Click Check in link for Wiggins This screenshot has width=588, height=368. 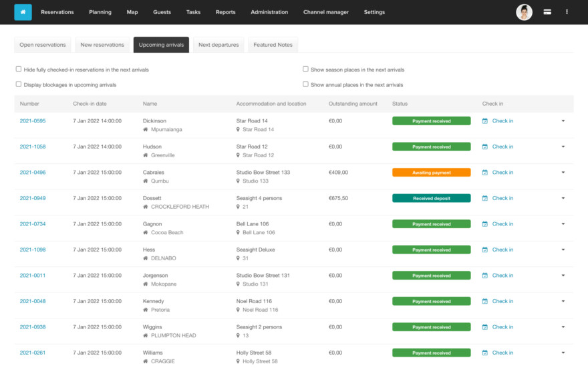(x=502, y=327)
